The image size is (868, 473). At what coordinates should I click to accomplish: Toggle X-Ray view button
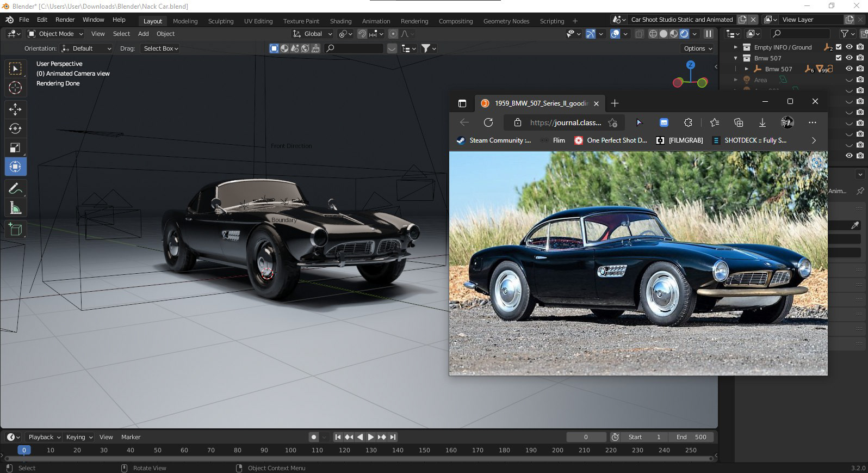tap(639, 34)
